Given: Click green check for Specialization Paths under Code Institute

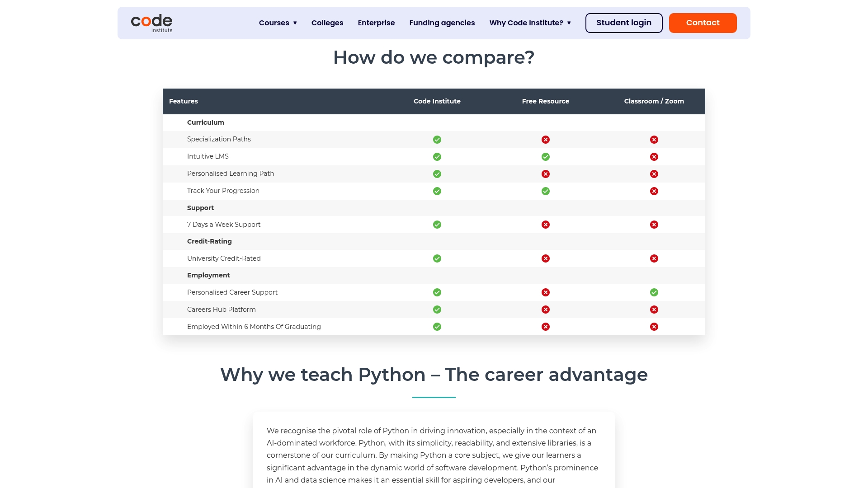Looking at the screenshot, I should pos(437,140).
